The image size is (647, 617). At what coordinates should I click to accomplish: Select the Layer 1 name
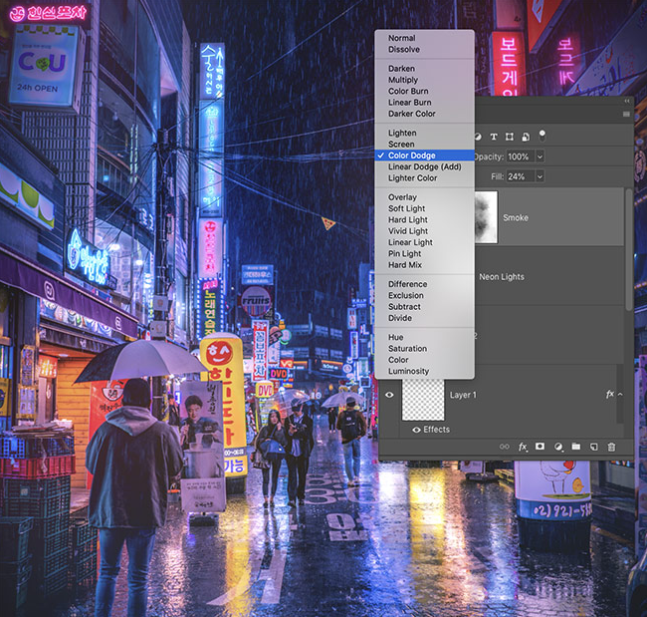click(x=463, y=395)
